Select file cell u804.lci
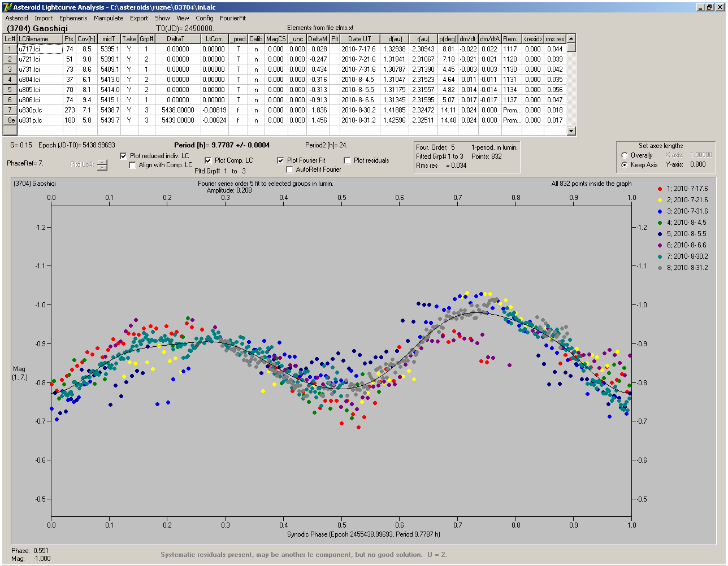Screen dimensions: 728x566 (x=40, y=80)
